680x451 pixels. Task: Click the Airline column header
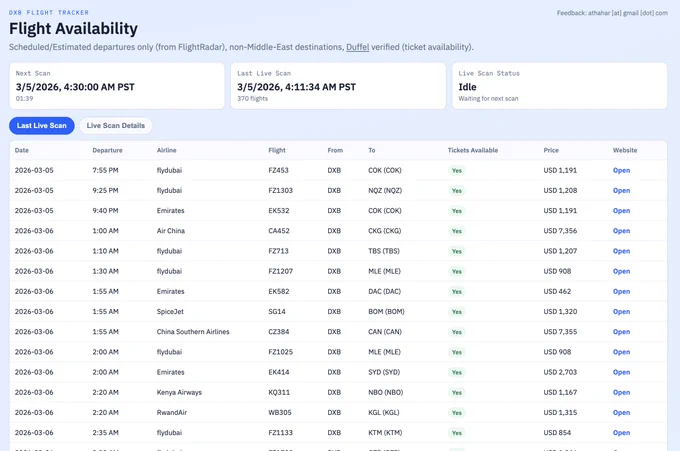(x=167, y=150)
